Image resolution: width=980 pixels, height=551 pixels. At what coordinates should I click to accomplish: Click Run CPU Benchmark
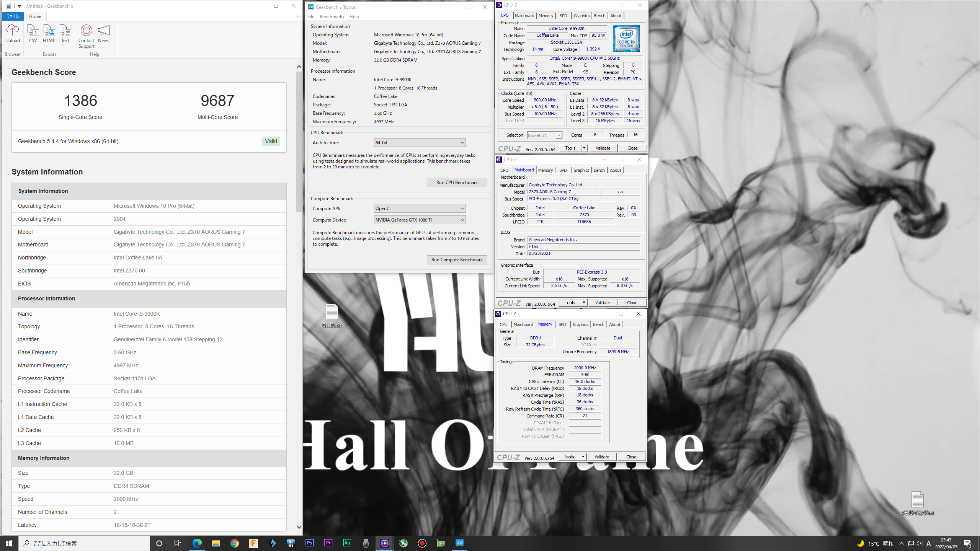(x=457, y=183)
